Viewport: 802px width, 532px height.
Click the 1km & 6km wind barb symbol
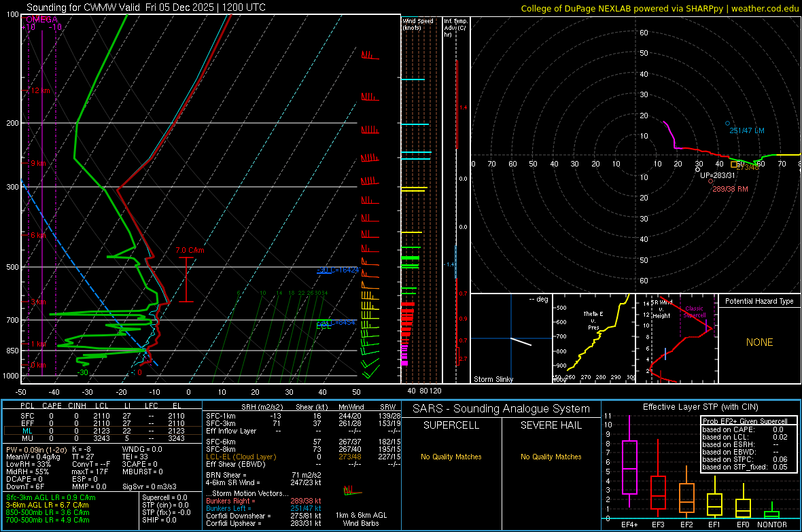[352, 491]
